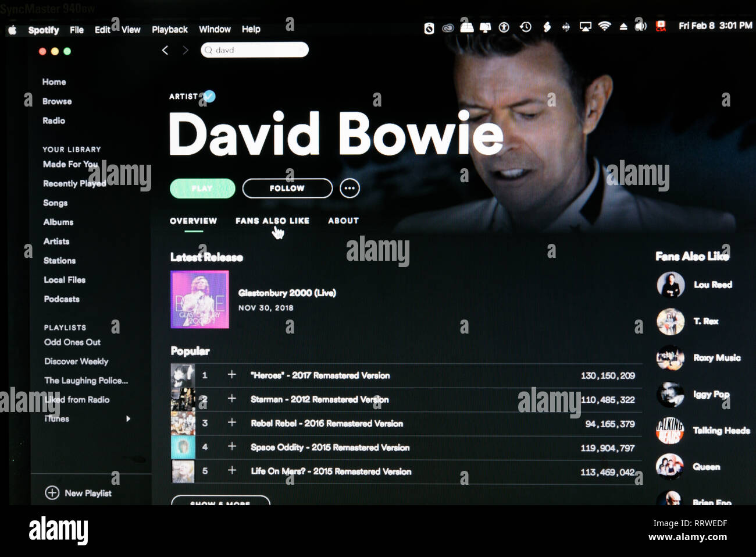
Task: Switch to the Fans Also Like tab
Action: pos(272,221)
